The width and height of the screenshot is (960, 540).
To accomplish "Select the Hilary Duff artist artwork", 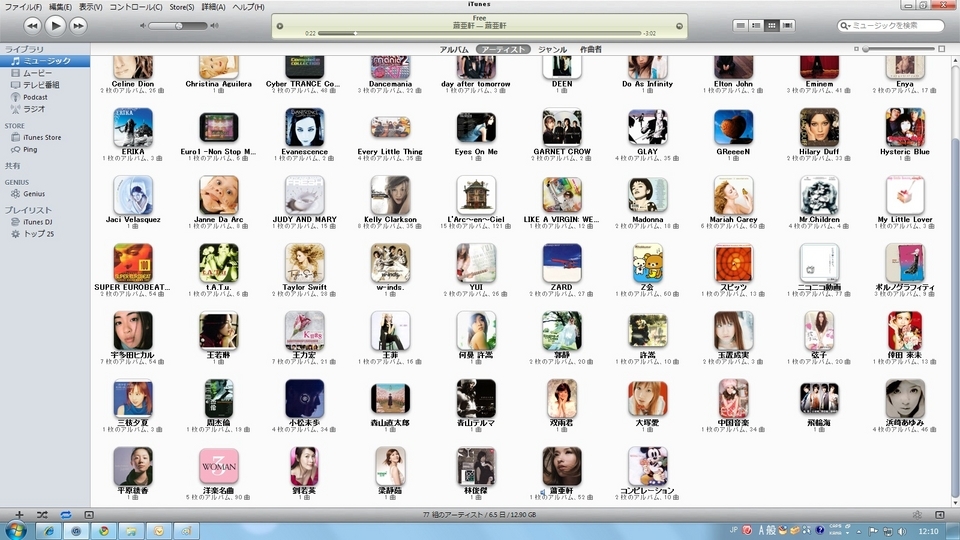I will [819, 127].
